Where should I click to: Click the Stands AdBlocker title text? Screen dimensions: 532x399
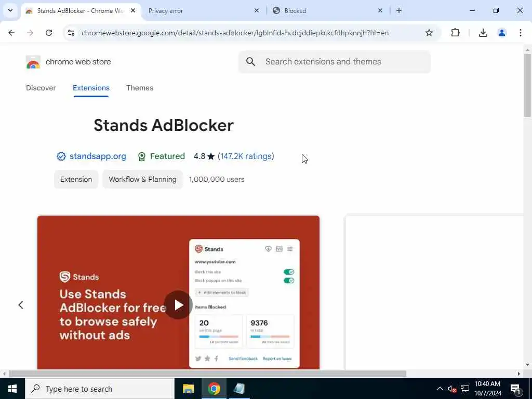click(164, 125)
